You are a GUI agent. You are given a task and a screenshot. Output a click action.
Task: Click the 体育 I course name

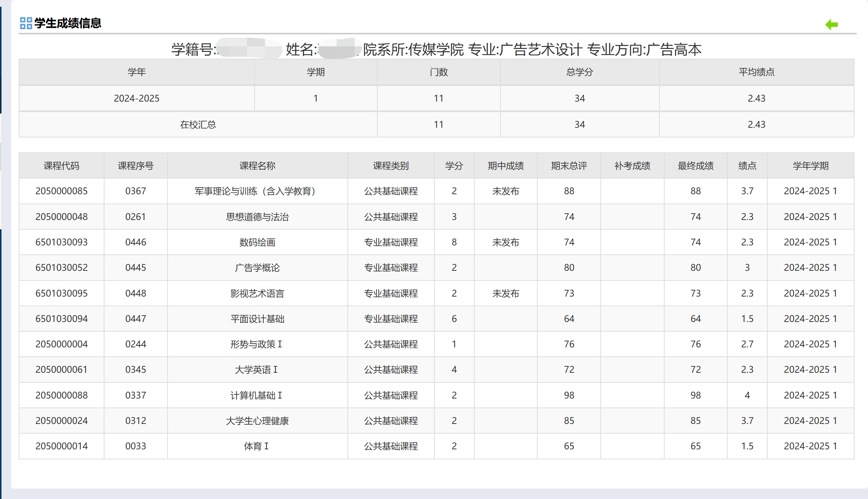pos(256,446)
